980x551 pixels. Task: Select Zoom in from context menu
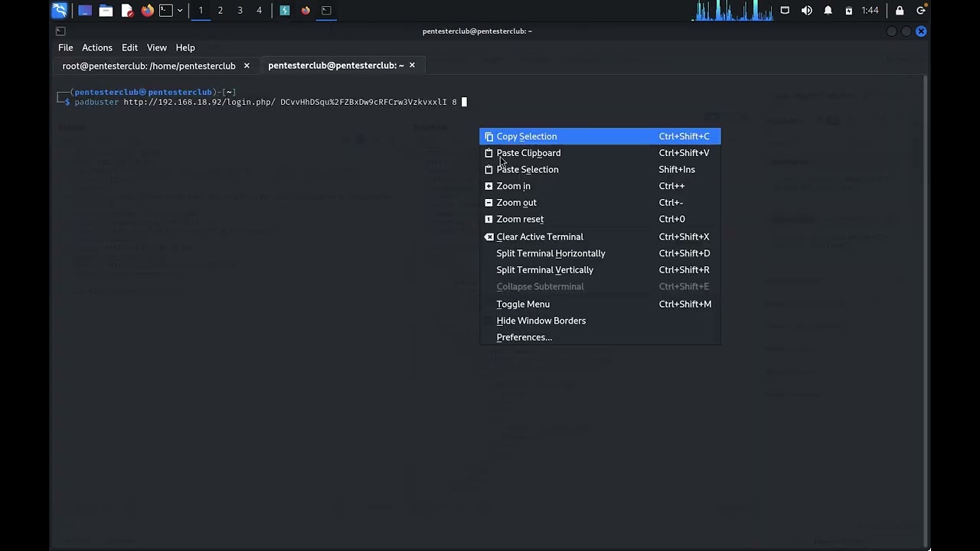point(600,186)
